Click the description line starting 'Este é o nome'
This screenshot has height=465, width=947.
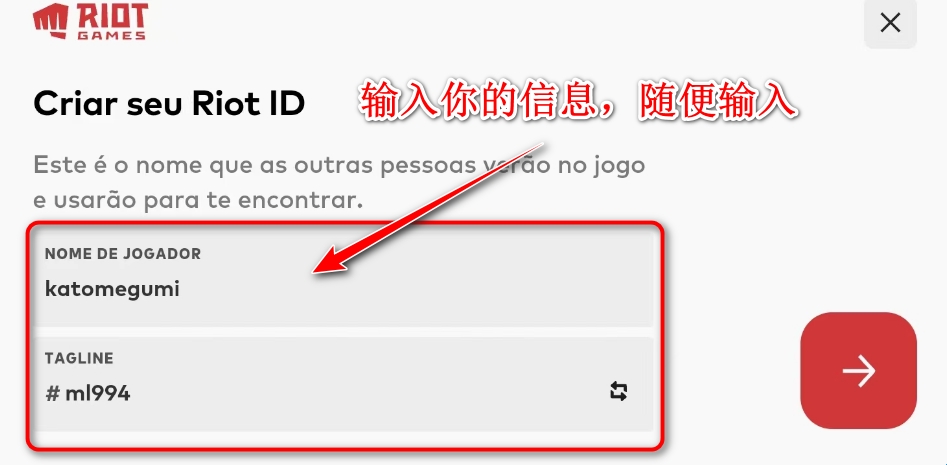339,165
